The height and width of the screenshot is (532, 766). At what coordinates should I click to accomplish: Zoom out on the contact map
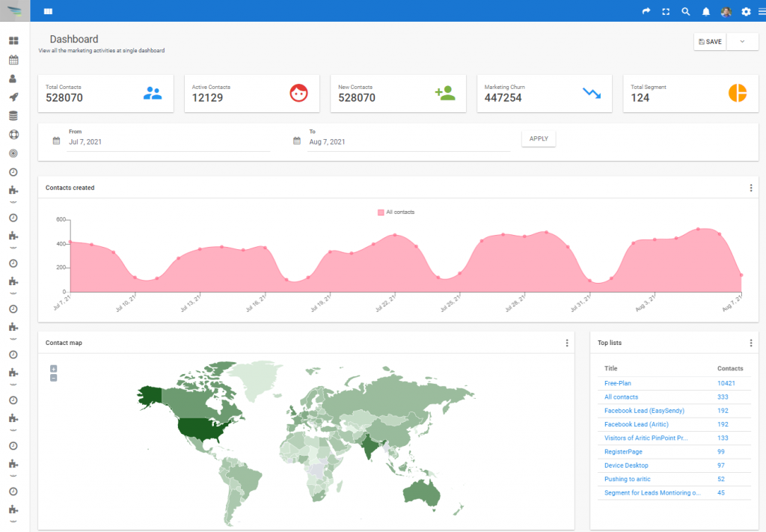54,378
